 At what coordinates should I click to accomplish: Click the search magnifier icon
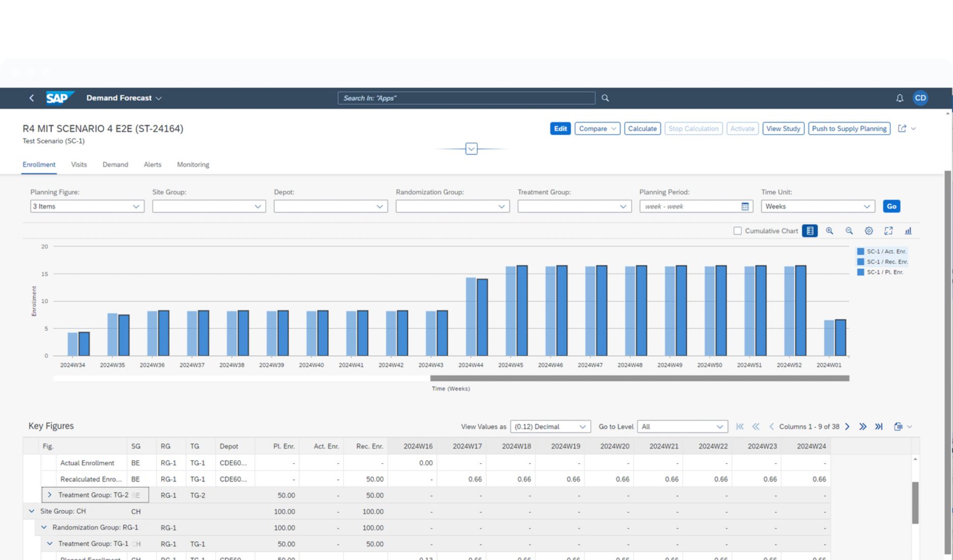[x=605, y=98]
